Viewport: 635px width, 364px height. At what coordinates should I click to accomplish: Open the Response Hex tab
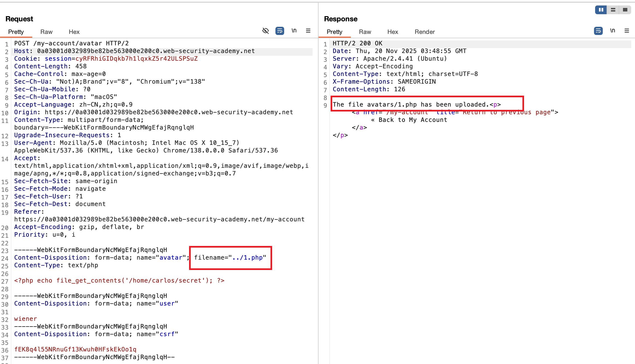pyautogui.click(x=392, y=32)
